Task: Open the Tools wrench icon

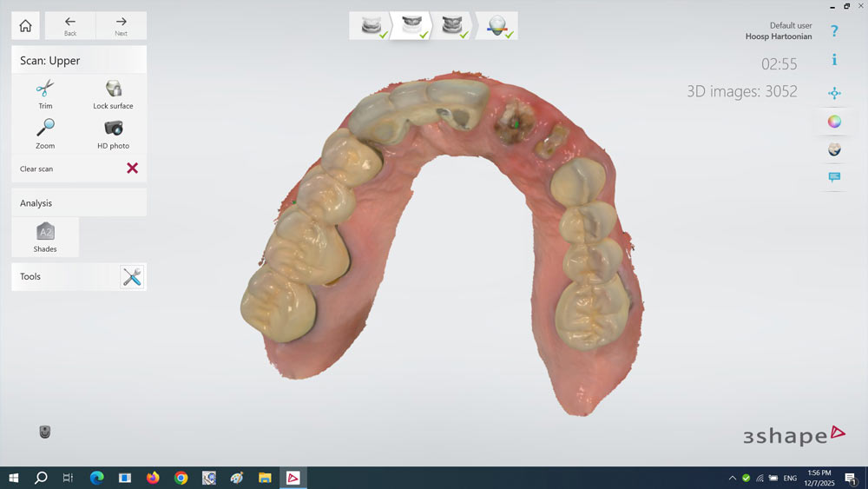Action: point(132,277)
